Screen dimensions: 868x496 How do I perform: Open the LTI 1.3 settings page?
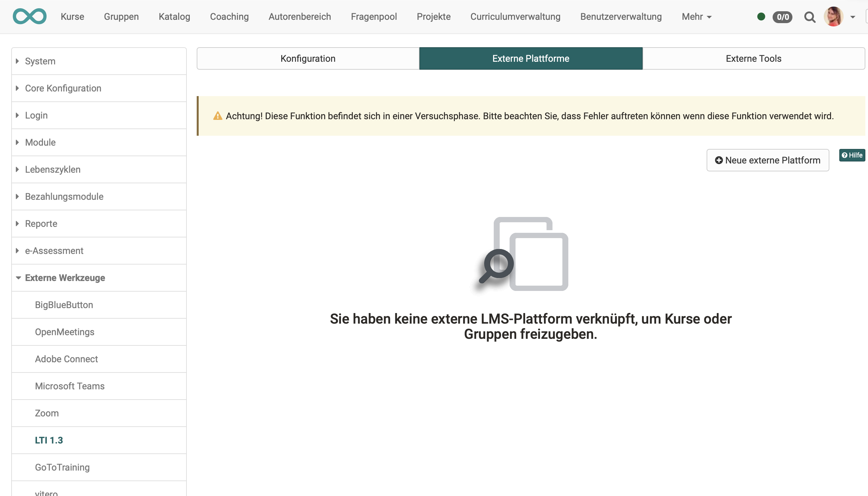(x=49, y=440)
